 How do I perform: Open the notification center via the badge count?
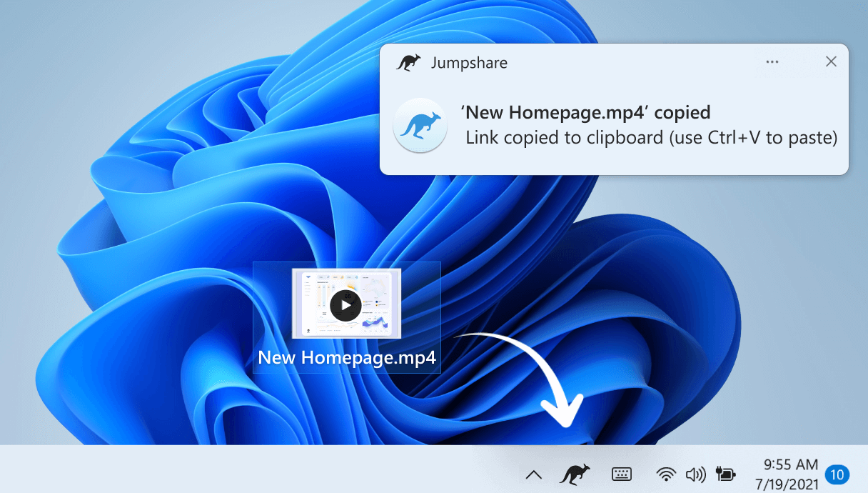pos(835,474)
